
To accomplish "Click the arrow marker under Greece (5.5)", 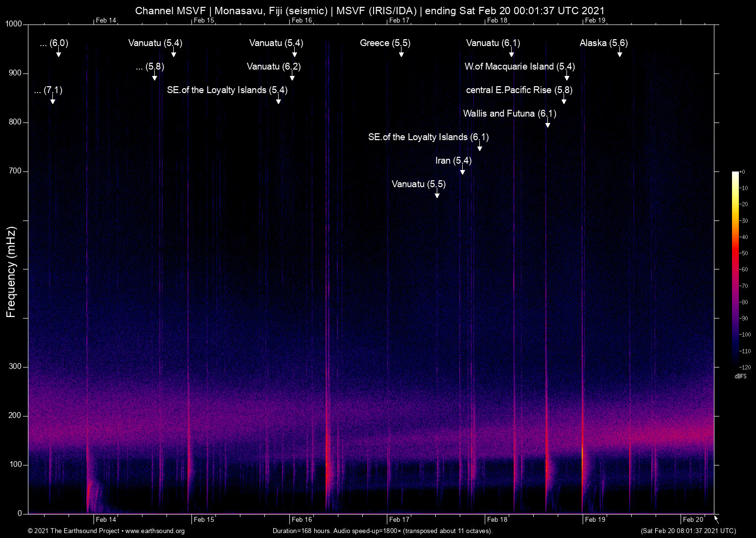I will click(401, 52).
